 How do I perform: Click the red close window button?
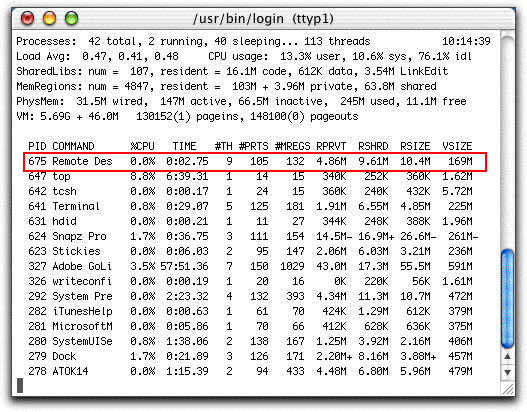28,18
